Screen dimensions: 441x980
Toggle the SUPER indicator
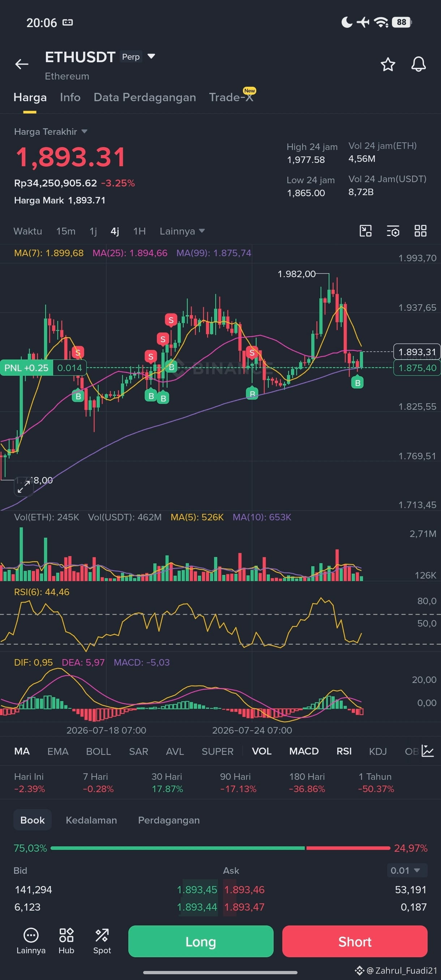coord(217,751)
